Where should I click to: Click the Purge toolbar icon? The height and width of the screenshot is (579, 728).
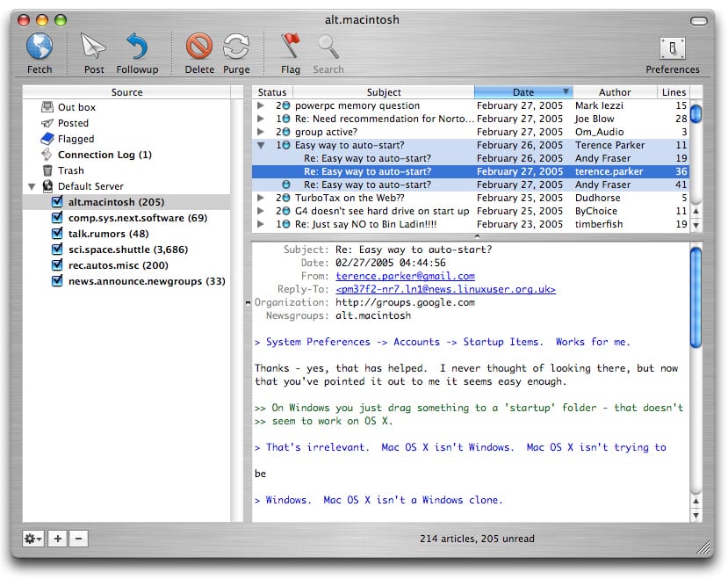pyautogui.click(x=236, y=46)
